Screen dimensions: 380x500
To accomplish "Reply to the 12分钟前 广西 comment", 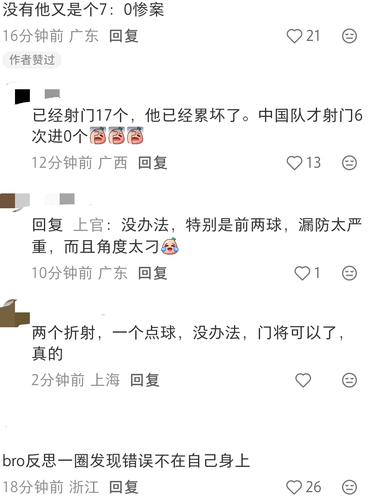I will pos(153,163).
